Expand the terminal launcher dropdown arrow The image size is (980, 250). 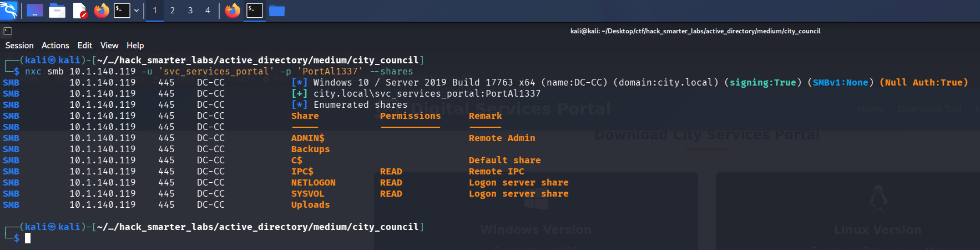137,10
